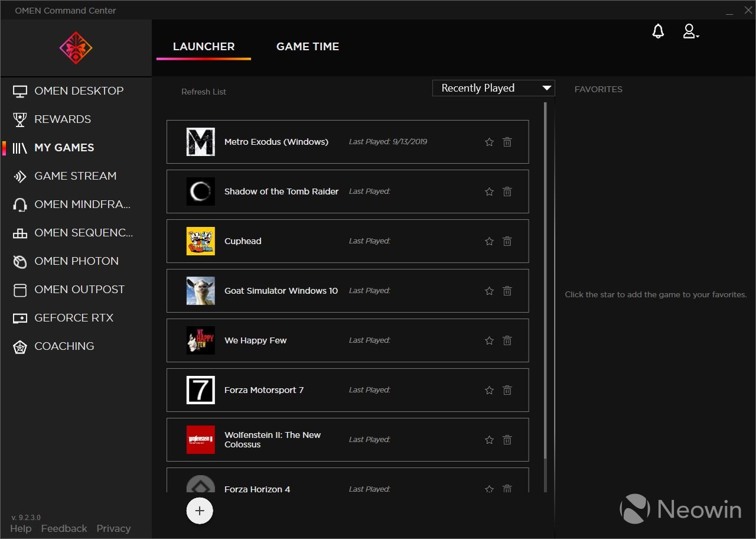The width and height of the screenshot is (756, 539).
Task: Favorite Metro Exodus with the star
Action: coord(489,142)
